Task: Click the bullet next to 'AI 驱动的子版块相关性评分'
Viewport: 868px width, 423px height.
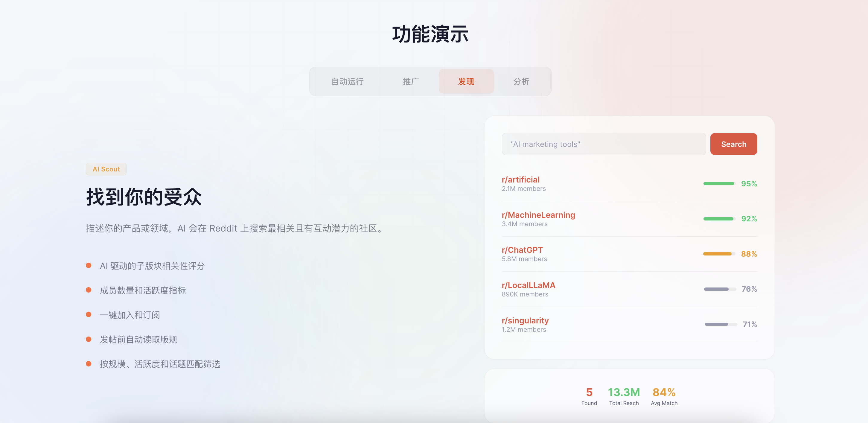Action: (x=89, y=266)
